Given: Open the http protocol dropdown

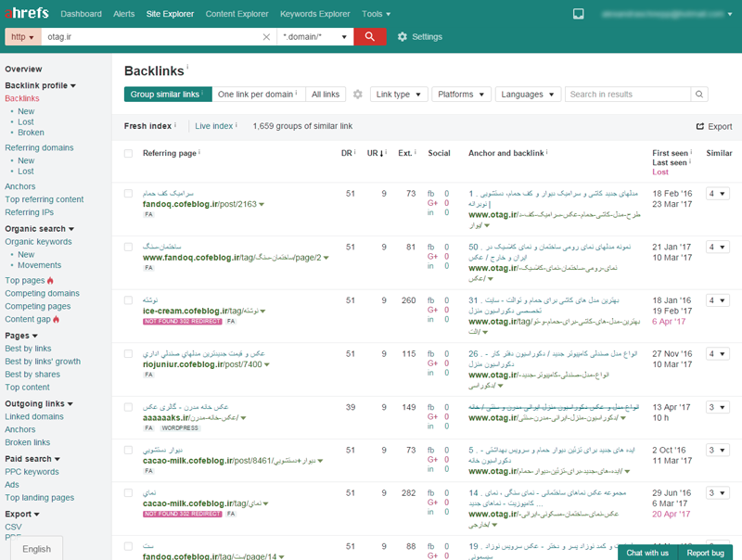Looking at the screenshot, I should (22, 37).
